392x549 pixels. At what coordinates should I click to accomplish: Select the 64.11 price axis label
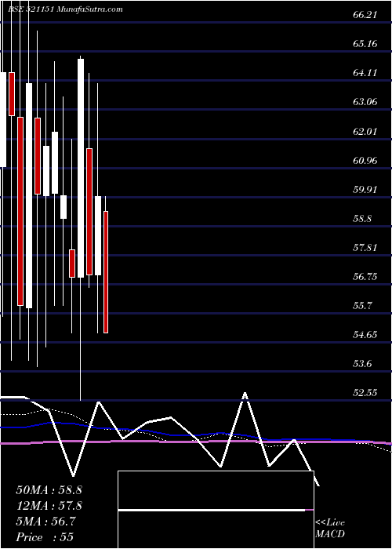pos(365,73)
